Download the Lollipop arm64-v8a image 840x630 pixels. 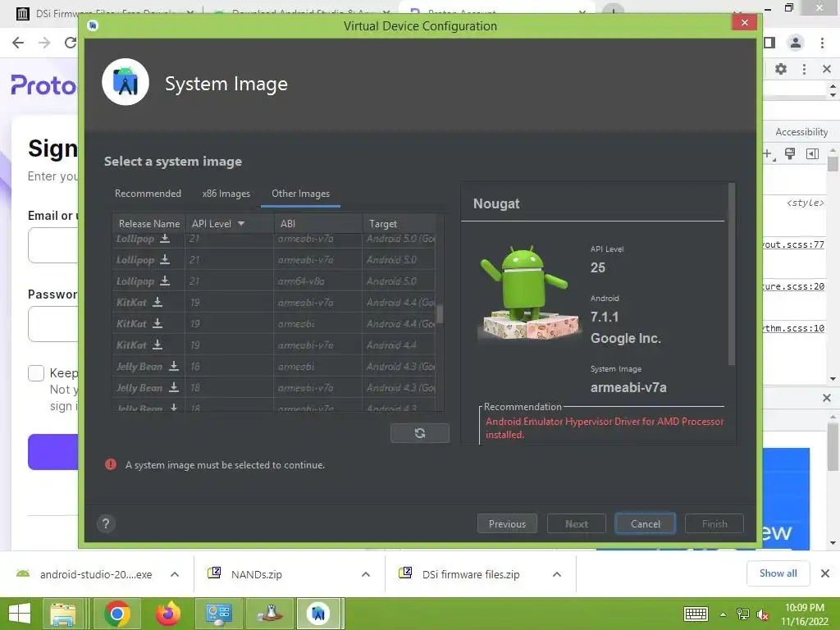coord(165,281)
